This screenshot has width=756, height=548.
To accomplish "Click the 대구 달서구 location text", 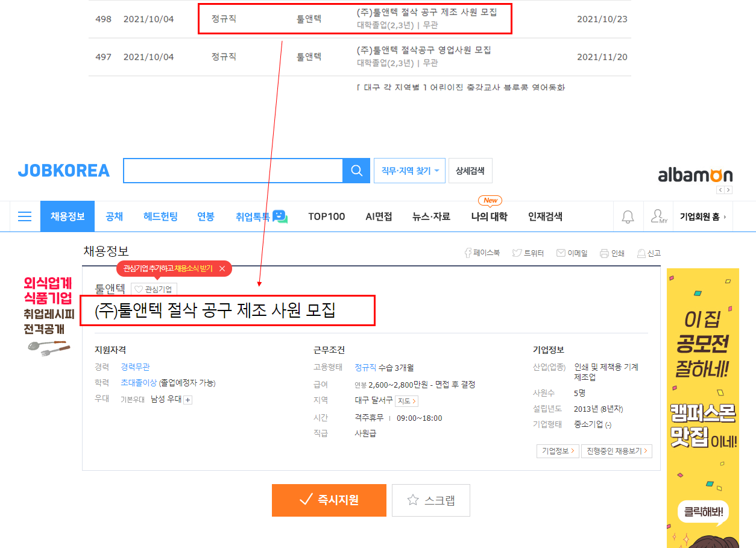I will (x=373, y=400).
